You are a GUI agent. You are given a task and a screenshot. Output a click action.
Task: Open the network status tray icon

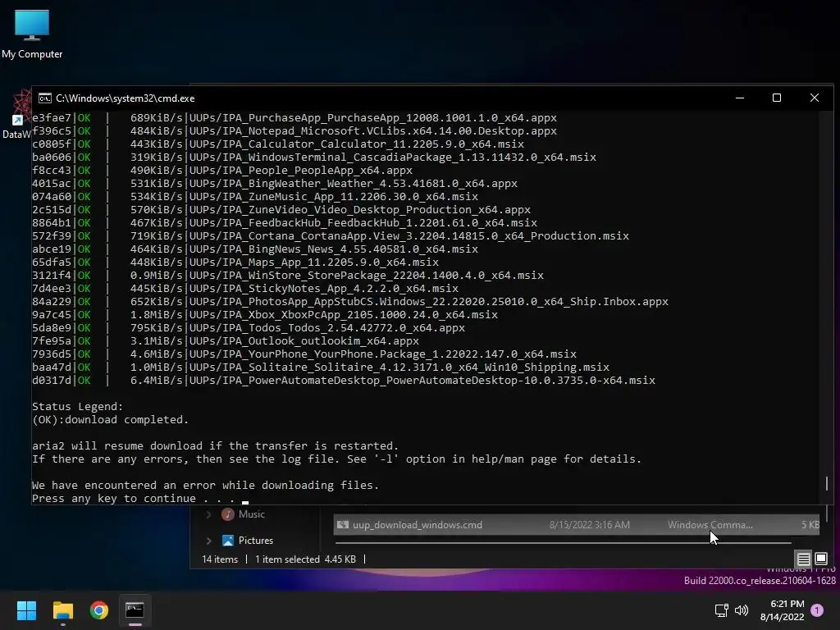click(x=722, y=610)
